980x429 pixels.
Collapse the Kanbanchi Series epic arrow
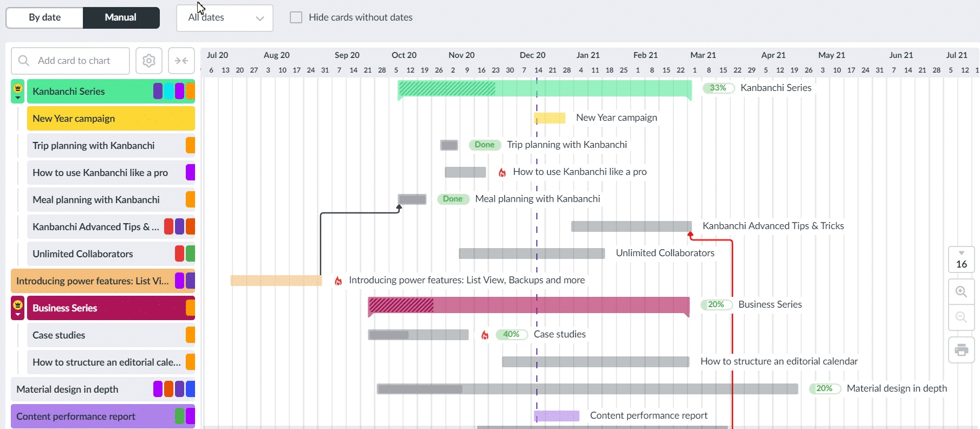tap(18, 98)
